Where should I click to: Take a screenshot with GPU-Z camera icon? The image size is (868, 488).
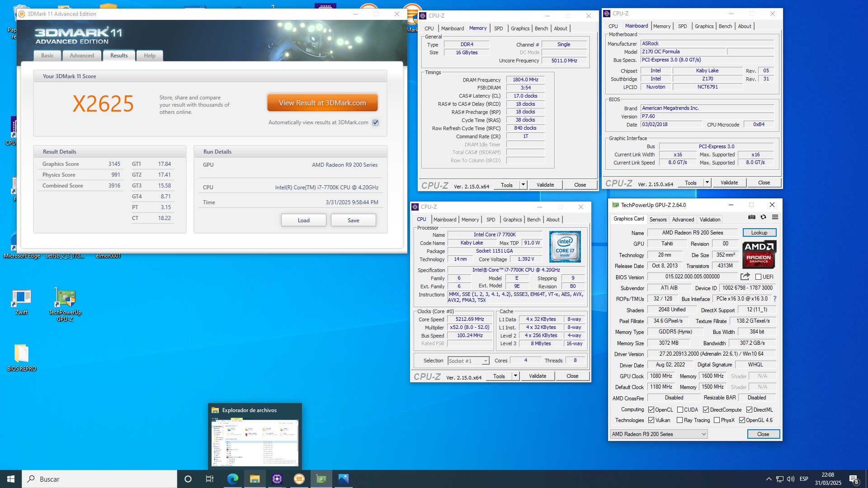(x=751, y=217)
